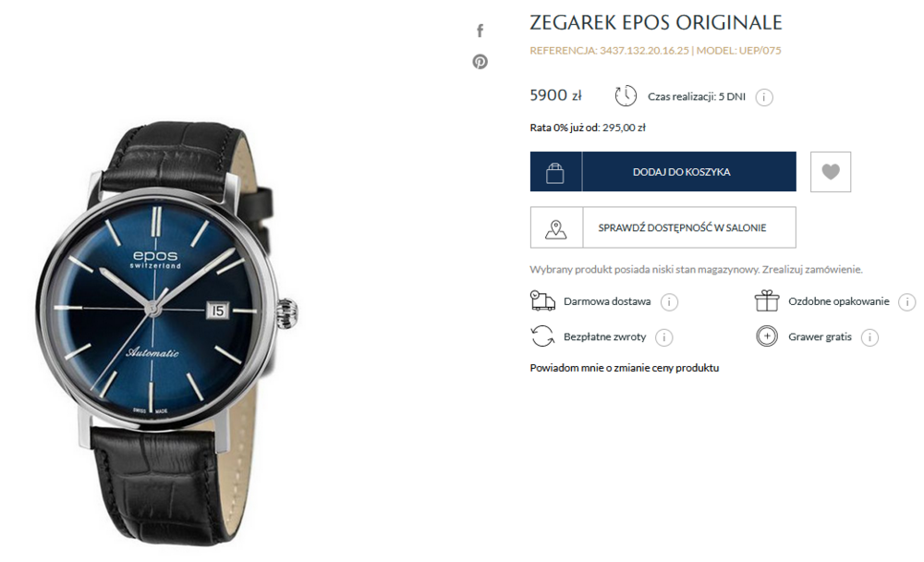
Task: Open info for Grawer gratis
Action: (869, 337)
